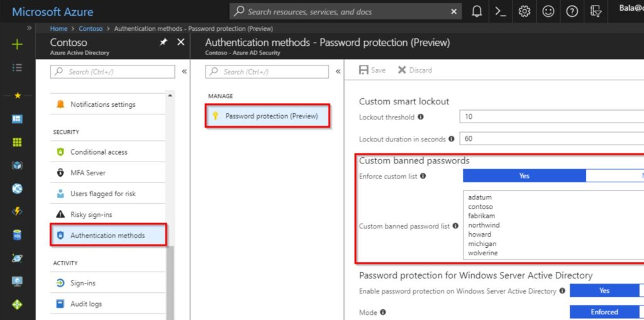Click Mode info icon

pyautogui.click(x=383, y=312)
